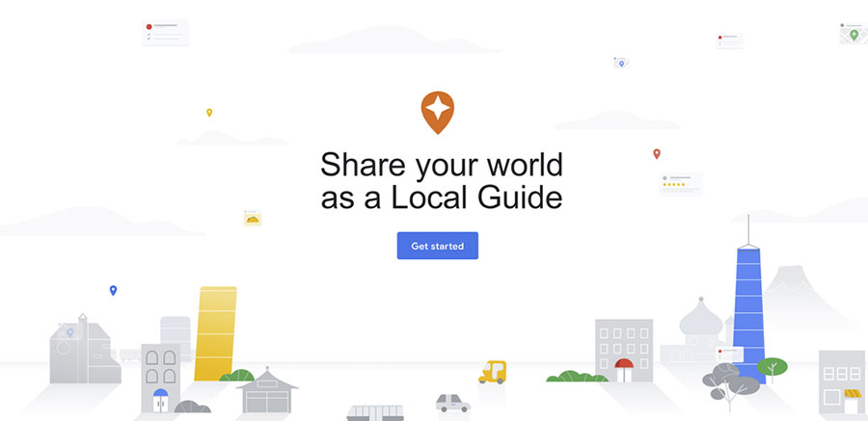Click the Get started button
The image size is (868, 421).
[437, 246]
